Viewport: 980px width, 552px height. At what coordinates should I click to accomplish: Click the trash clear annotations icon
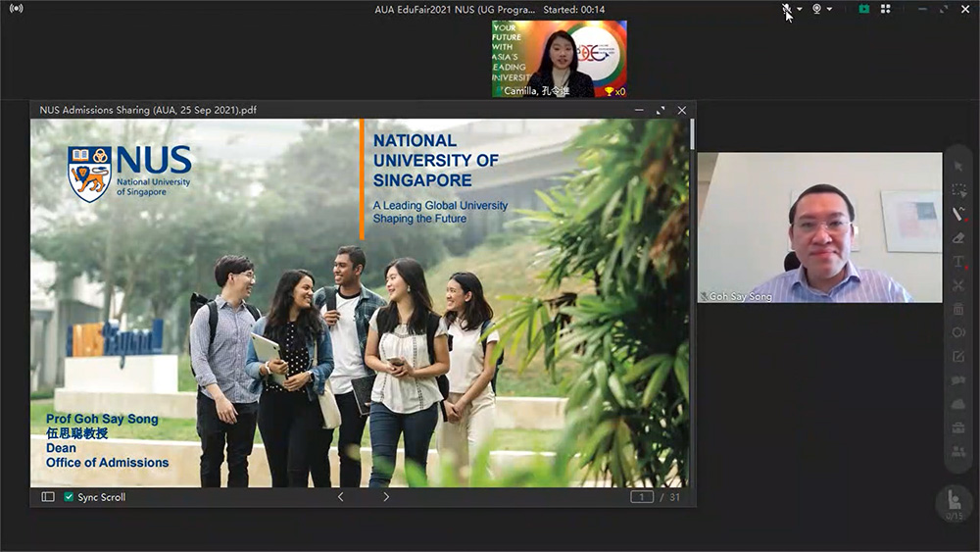pyautogui.click(x=958, y=309)
